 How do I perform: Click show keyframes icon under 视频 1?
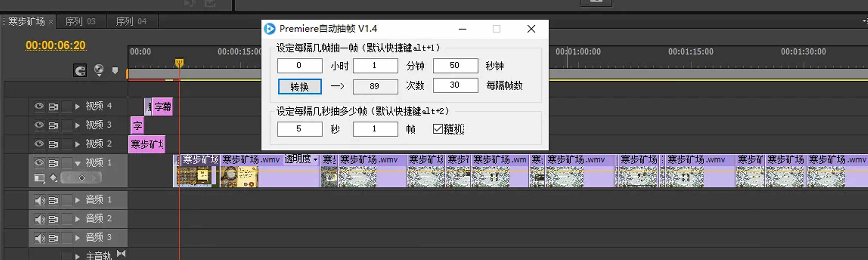(x=53, y=177)
